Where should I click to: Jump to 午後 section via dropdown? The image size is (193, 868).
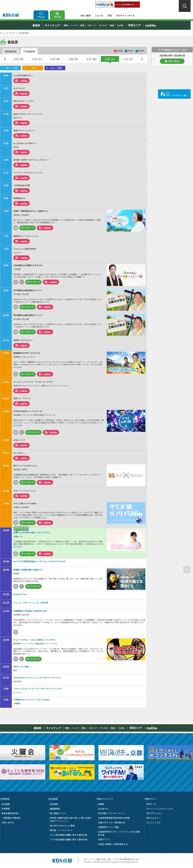33,68
